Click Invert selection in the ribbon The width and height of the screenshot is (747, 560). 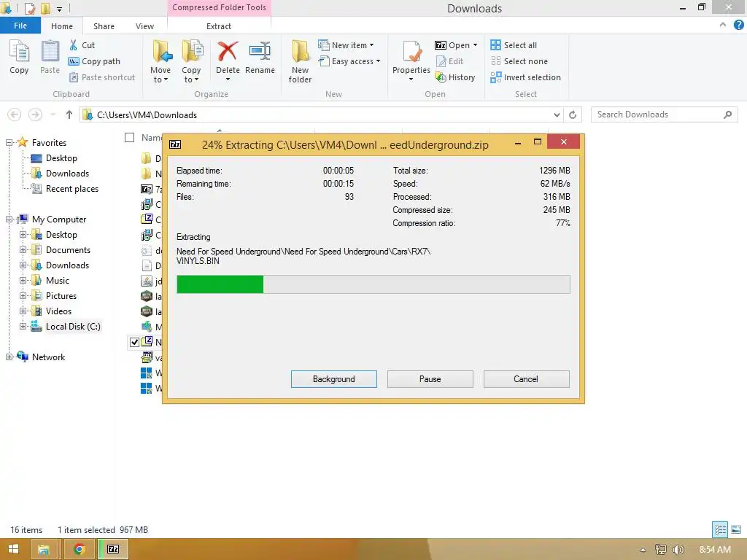pyautogui.click(x=525, y=77)
